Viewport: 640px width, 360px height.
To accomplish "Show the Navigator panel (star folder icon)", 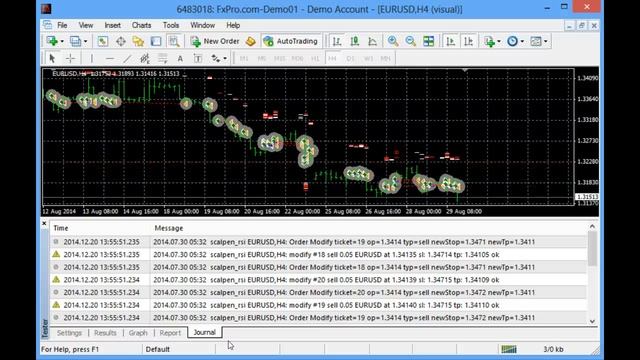I will tap(138, 41).
